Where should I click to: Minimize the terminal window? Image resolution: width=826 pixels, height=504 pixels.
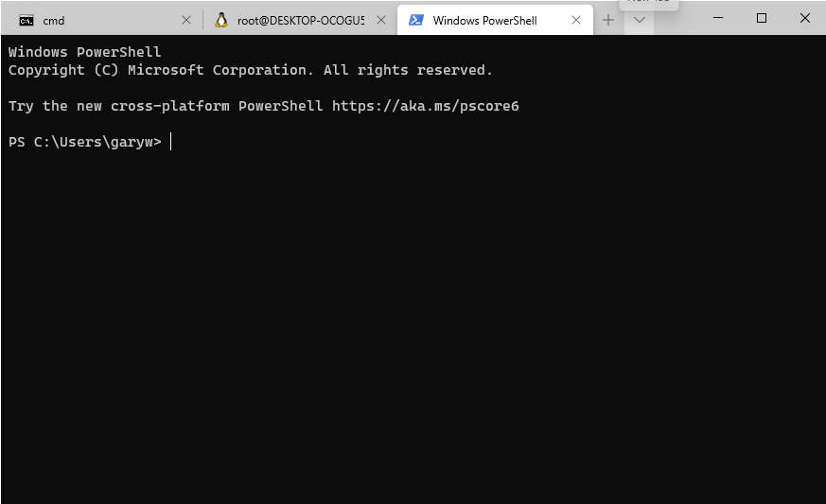pyautogui.click(x=718, y=18)
